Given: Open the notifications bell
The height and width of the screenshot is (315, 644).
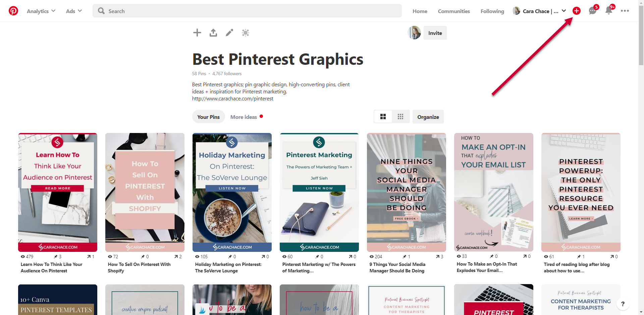Looking at the screenshot, I should point(609,11).
